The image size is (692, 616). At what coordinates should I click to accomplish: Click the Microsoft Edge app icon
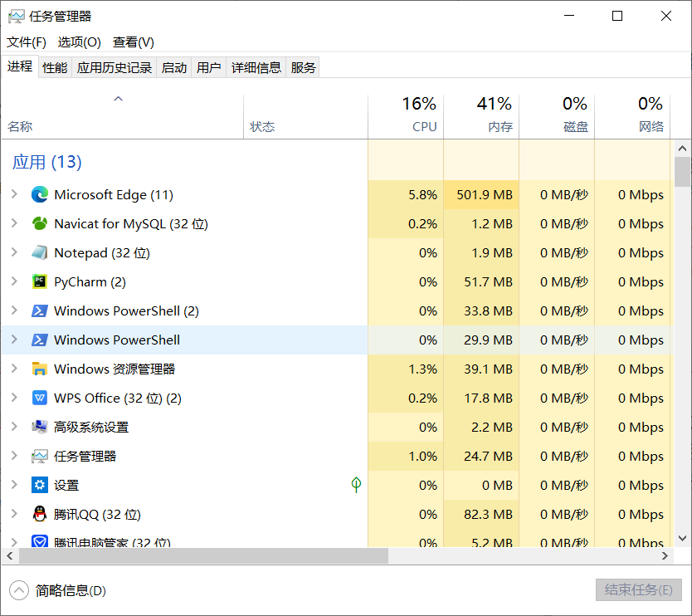(x=40, y=195)
